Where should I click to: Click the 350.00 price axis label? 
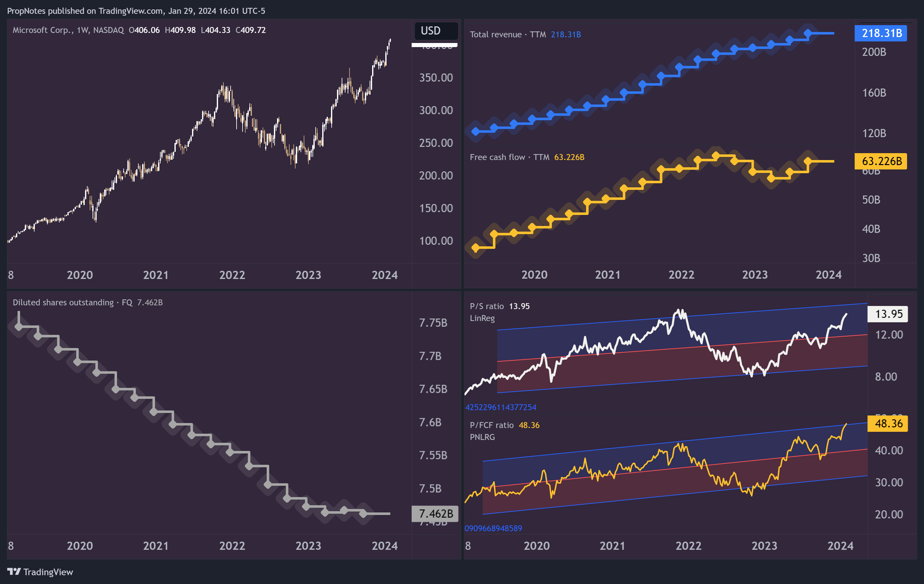click(x=436, y=78)
